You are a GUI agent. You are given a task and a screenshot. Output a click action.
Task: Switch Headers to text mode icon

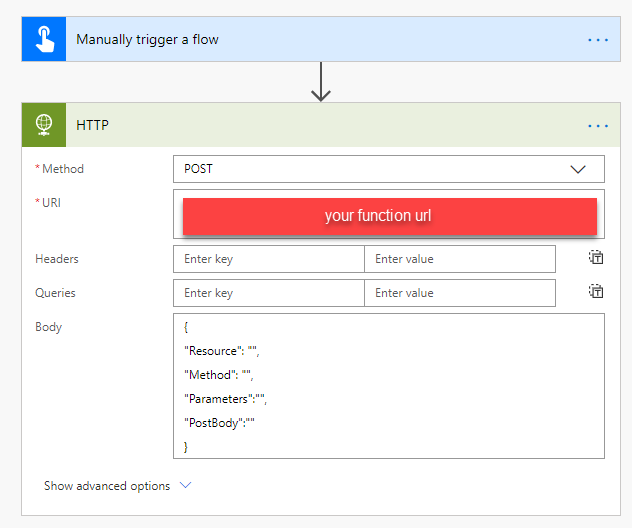point(596,258)
